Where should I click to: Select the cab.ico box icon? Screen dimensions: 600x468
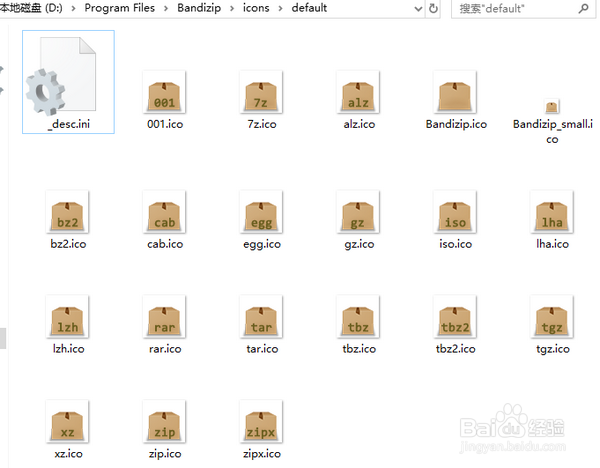click(x=164, y=212)
